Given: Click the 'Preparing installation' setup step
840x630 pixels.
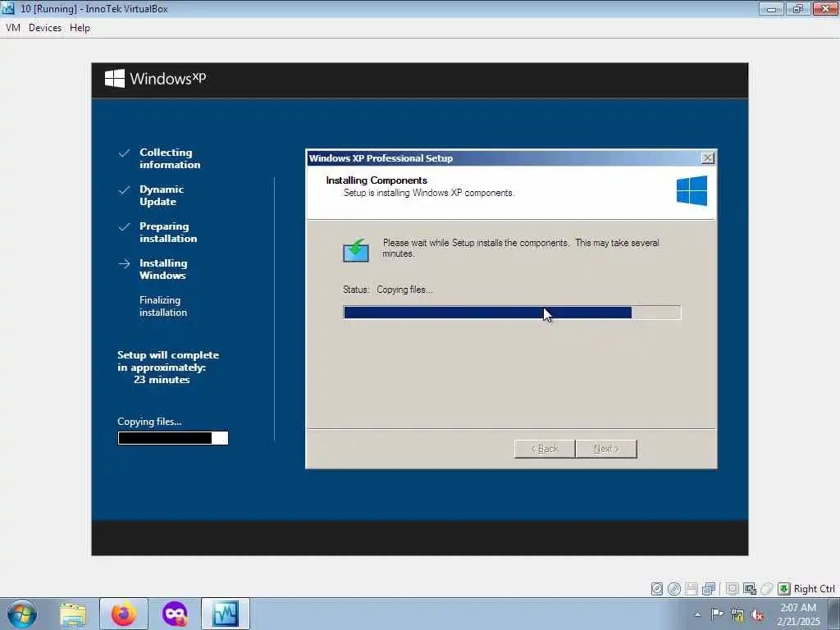Looking at the screenshot, I should 168,232.
